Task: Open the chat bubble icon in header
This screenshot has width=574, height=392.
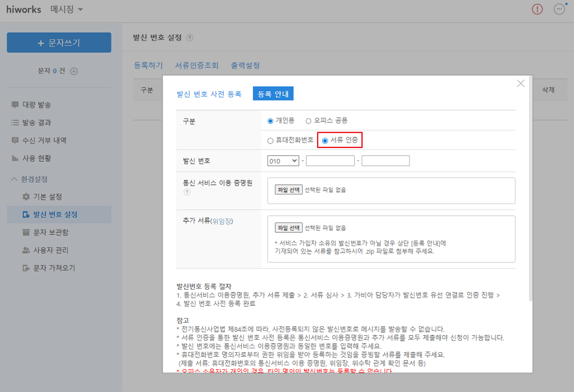Action: (x=559, y=9)
